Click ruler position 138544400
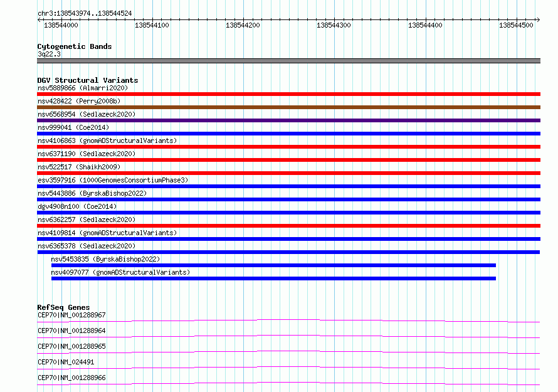The image size is (558, 392). click(425, 25)
